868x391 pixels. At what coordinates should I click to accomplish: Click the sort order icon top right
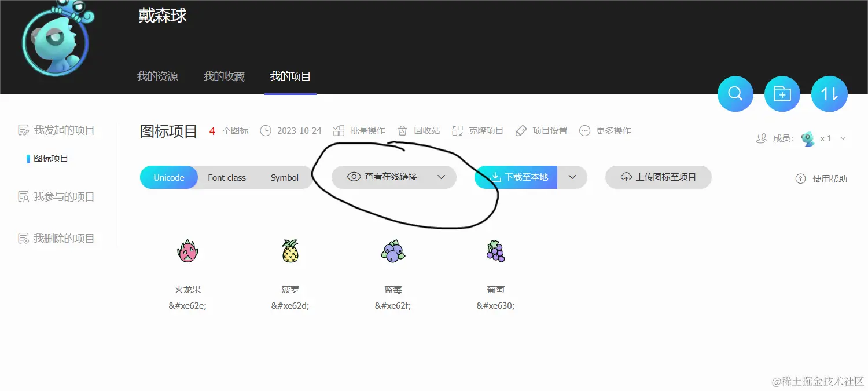point(829,93)
